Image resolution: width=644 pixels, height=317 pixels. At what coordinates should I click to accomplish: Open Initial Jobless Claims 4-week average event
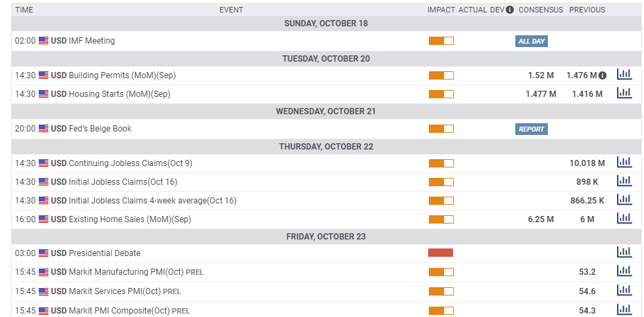pos(153,201)
